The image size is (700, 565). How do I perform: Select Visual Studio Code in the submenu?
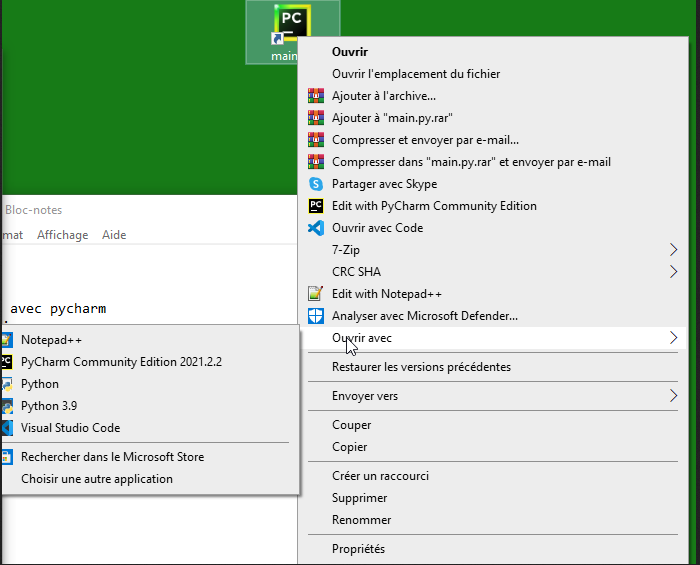[x=70, y=428]
